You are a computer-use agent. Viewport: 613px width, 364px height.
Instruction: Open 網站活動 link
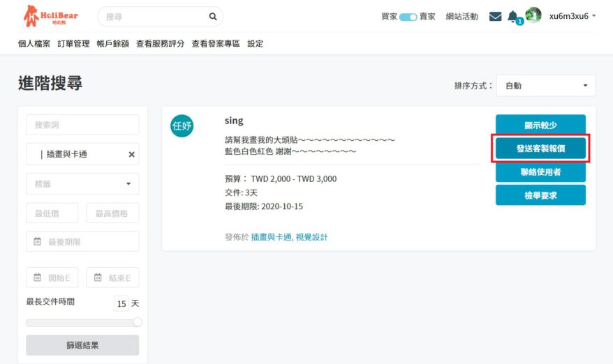pos(461,17)
